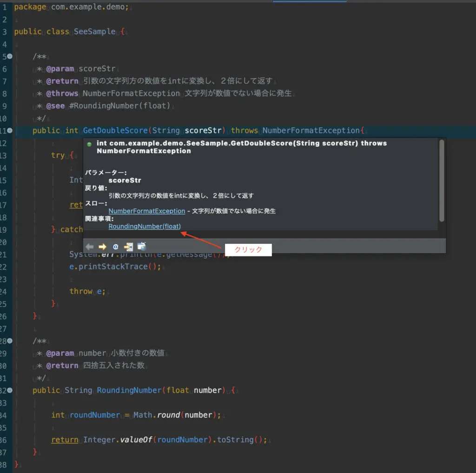Click 'float' parameter type on line 32
Viewport: 476px width, 473px height.
tap(178, 390)
